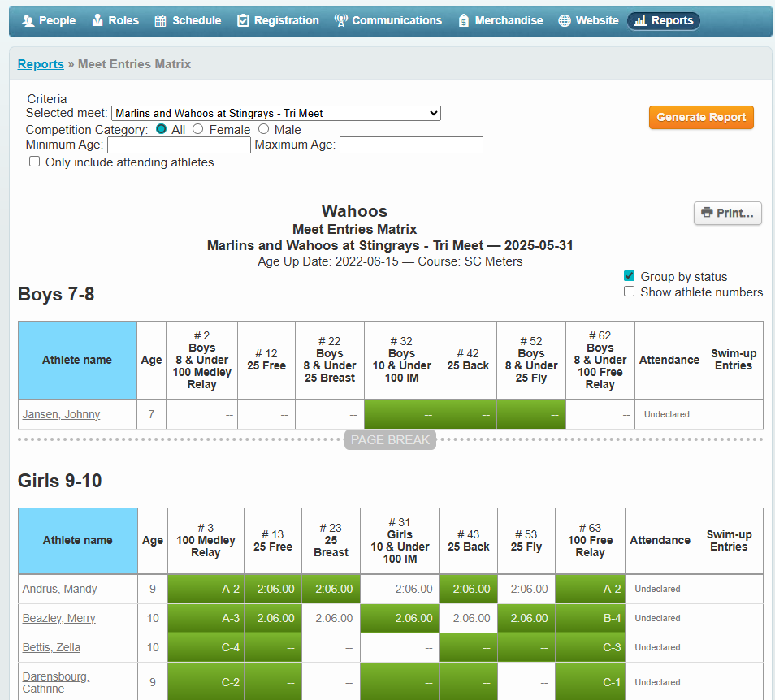This screenshot has width=775, height=700.
Task: Click the Website globe icon
Action: coord(565,21)
